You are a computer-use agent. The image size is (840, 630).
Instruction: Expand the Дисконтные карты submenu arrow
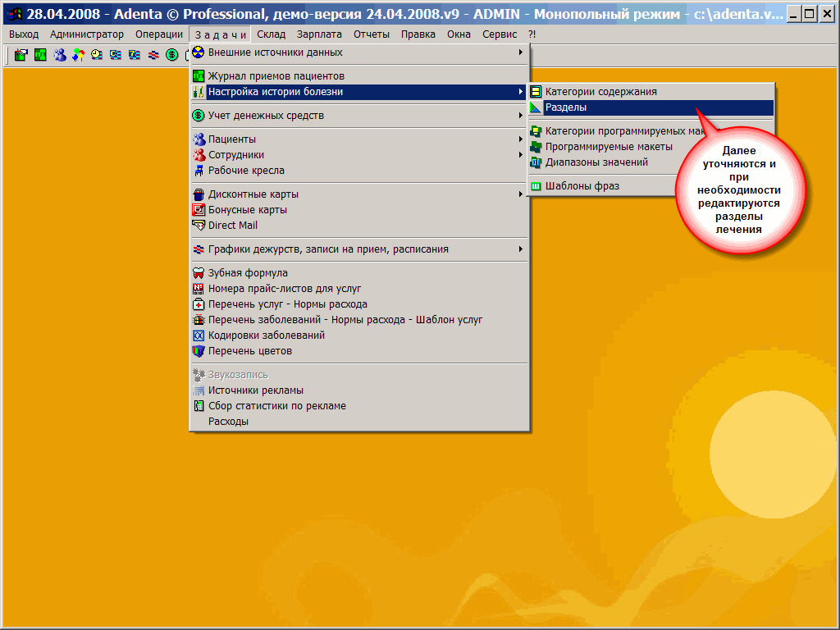520,194
